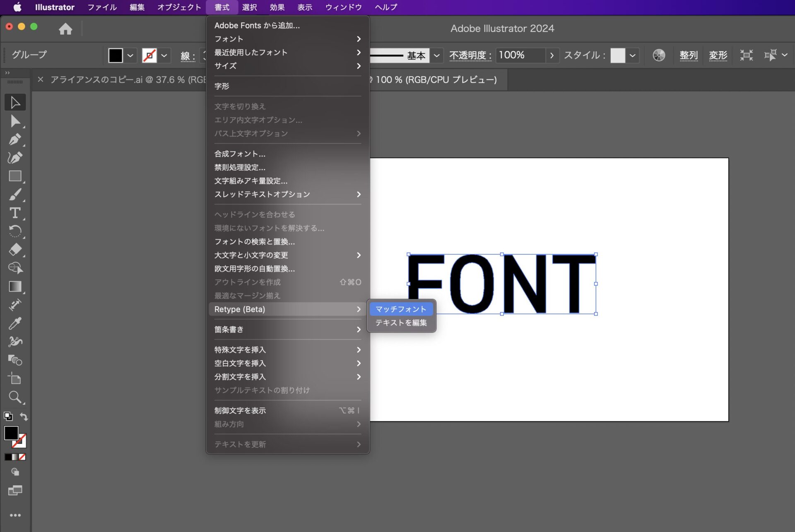
Task: Select the Eyedropper tool
Action: (15, 323)
